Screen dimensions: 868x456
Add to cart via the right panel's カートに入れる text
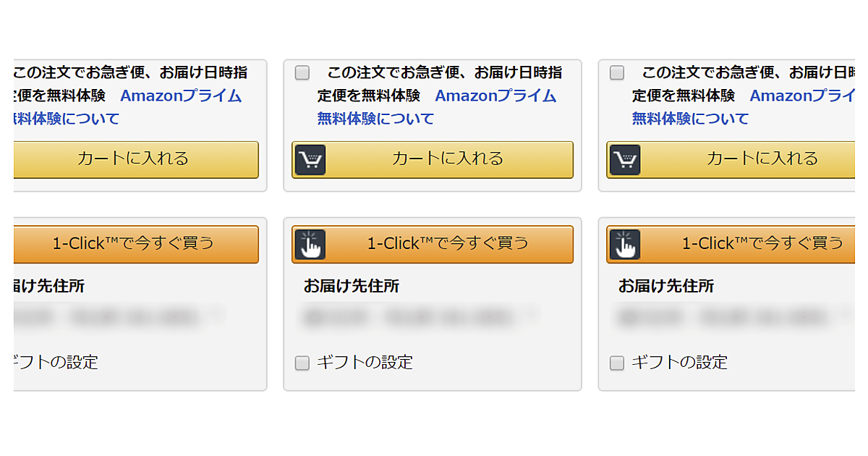click(762, 159)
